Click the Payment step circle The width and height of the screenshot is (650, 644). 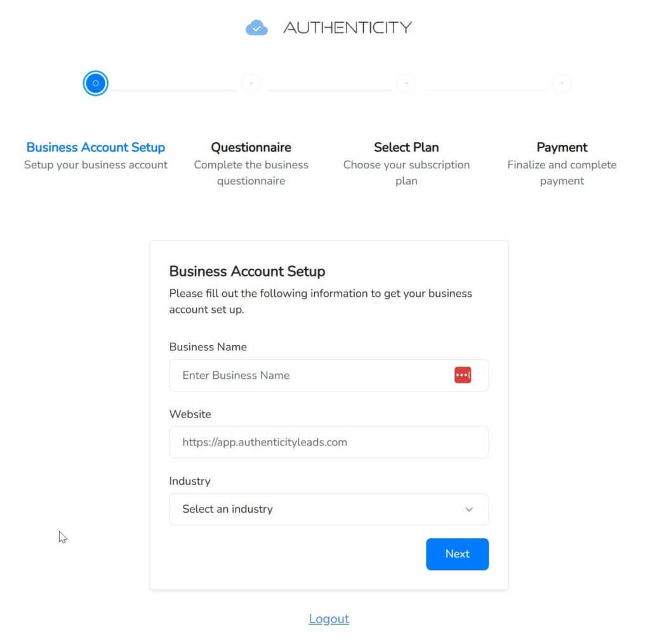[x=562, y=83]
